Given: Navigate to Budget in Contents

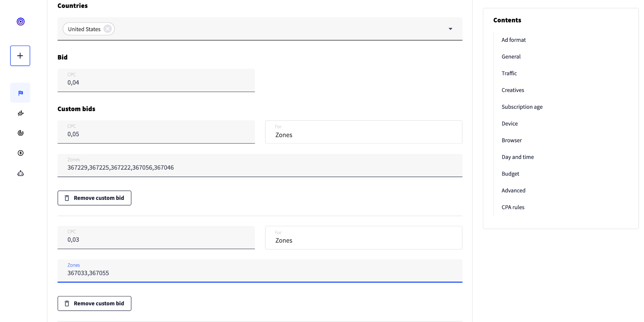Looking at the screenshot, I should click(510, 174).
